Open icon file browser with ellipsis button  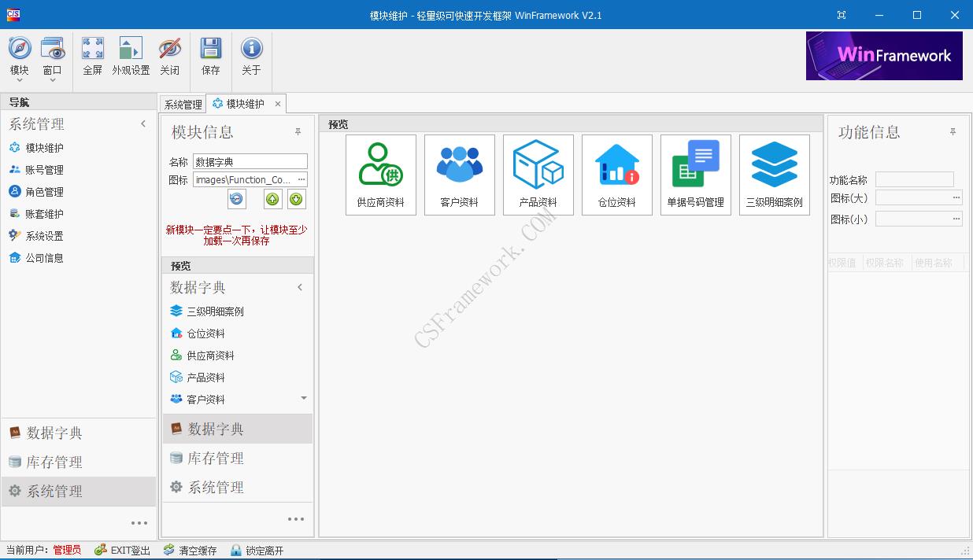coord(302,179)
